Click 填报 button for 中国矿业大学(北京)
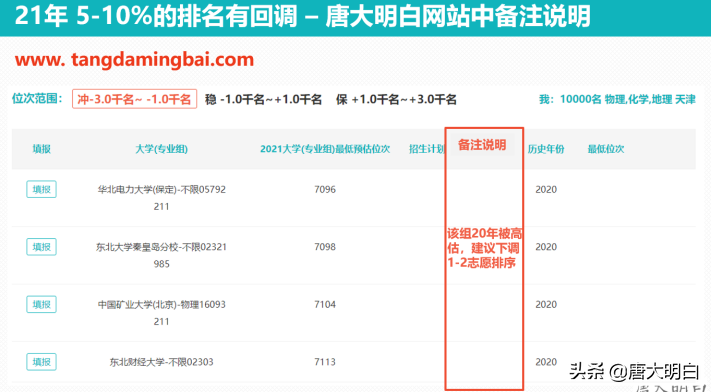 point(41,304)
